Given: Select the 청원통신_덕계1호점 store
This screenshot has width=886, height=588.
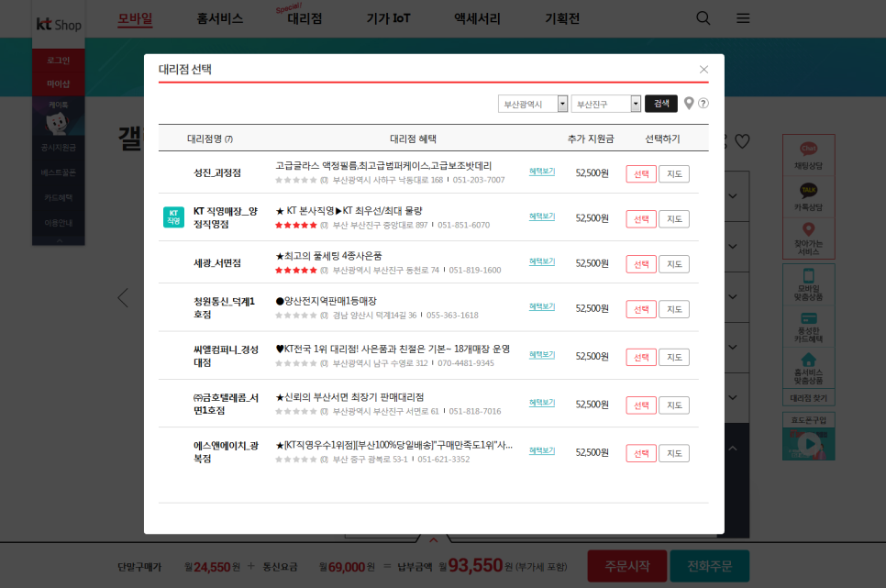Looking at the screenshot, I should tap(641, 309).
